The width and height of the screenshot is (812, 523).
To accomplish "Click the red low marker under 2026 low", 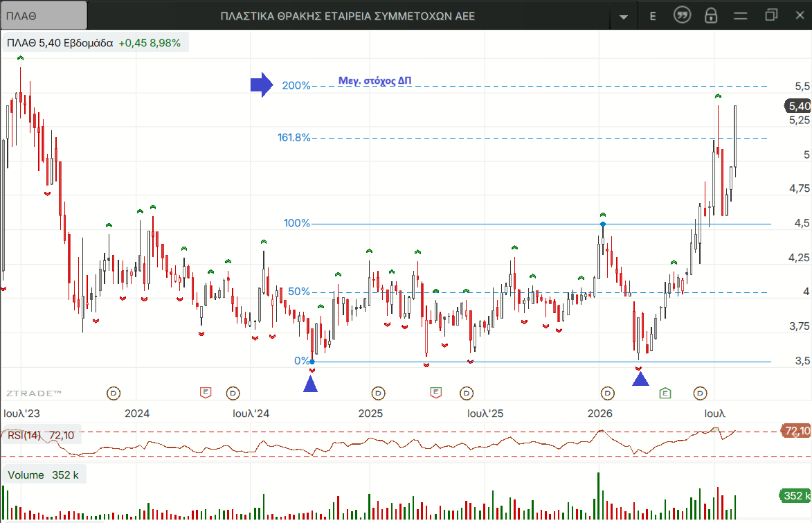I will [638, 369].
